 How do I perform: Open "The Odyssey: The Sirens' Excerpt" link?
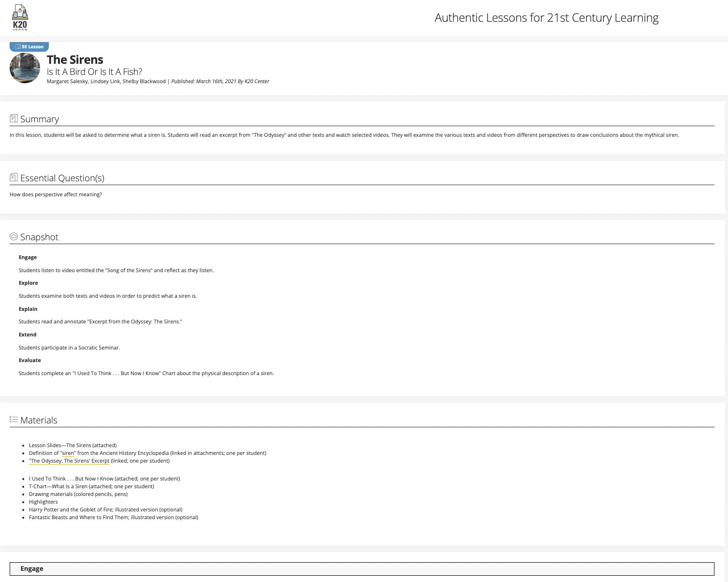coord(70,461)
